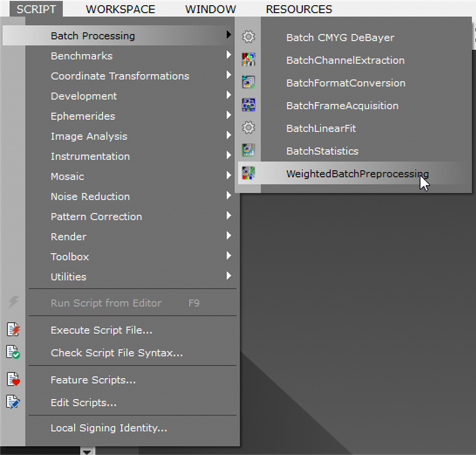Click the Edit Scripts pencil icon

pyautogui.click(x=13, y=402)
